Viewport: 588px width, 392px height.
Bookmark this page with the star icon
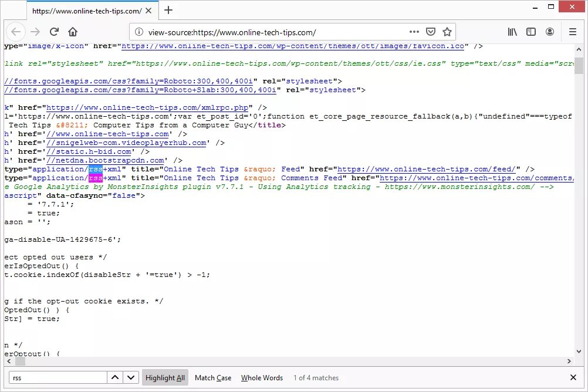pos(447,32)
